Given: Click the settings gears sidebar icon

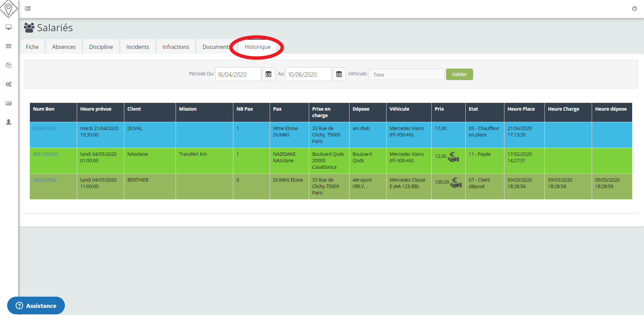Looking at the screenshot, I should 9,84.
